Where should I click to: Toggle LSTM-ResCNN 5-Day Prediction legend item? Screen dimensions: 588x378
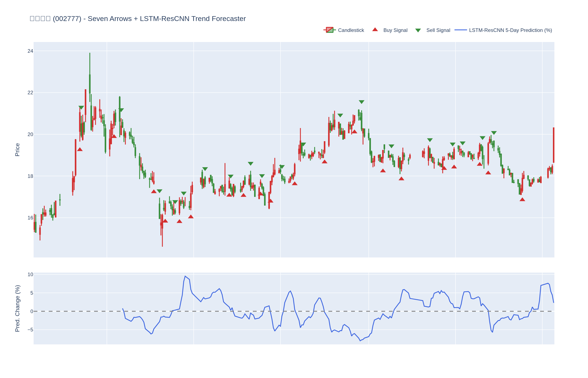click(x=510, y=30)
